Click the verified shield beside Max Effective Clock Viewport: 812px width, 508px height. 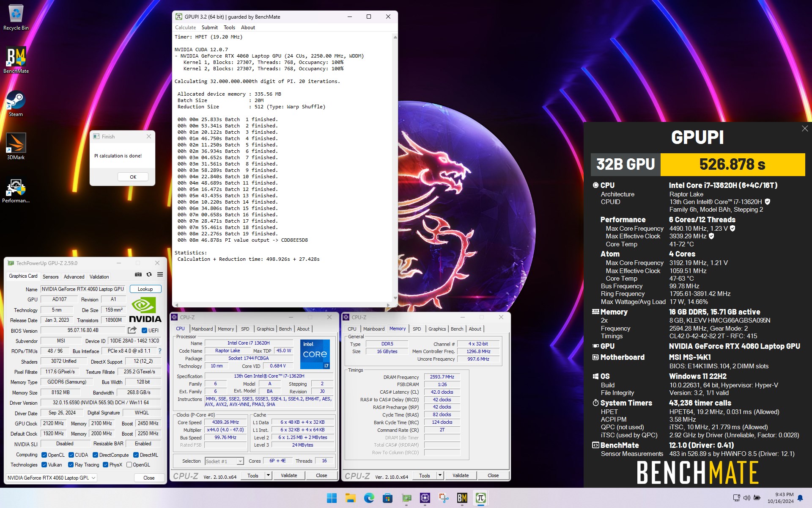pos(711,236)
